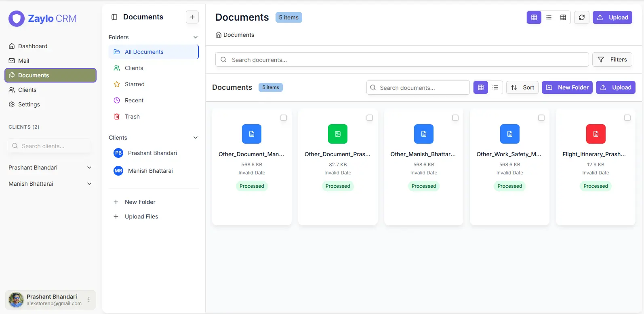This screenshot has width=644, height=314.
Task: Open the user menu three-dot icon
Action: coord(89,300)
